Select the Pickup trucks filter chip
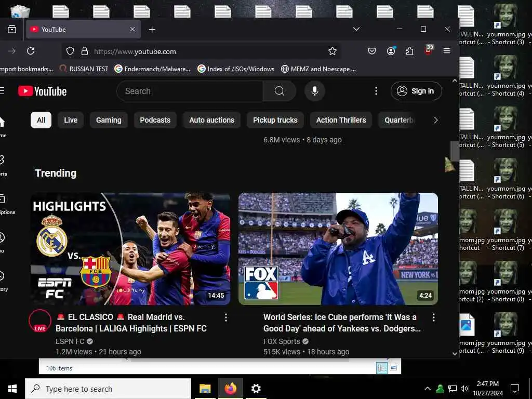This screenshot has width=532, height=399. [275, 120]
